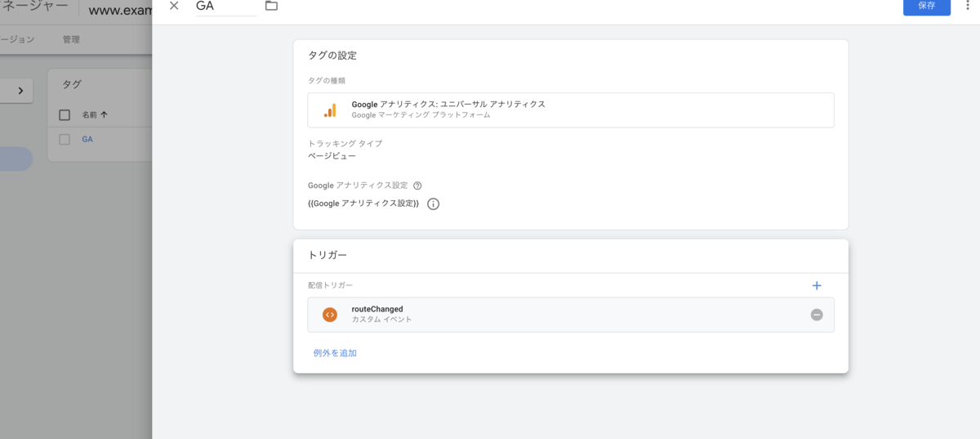Add a firing trigger with plus icon
Viewport: 980px width, 439px height.
pyautogui.click(x=817, y=285)
